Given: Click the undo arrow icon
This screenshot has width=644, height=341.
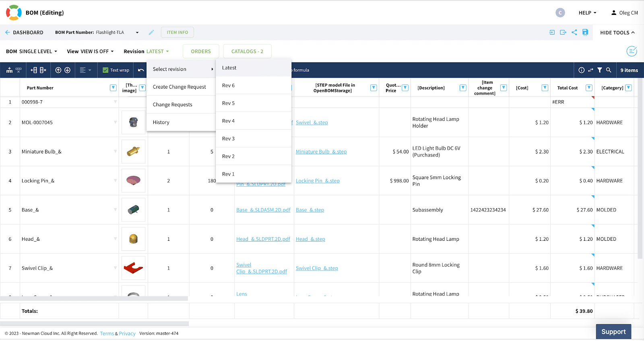Looking at the screenshot, I should (141, 70).
